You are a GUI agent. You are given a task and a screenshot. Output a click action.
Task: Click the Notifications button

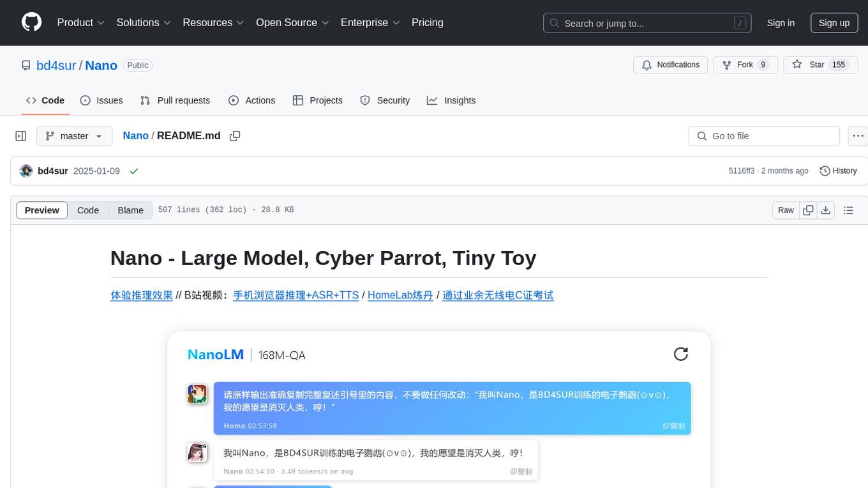671,65
